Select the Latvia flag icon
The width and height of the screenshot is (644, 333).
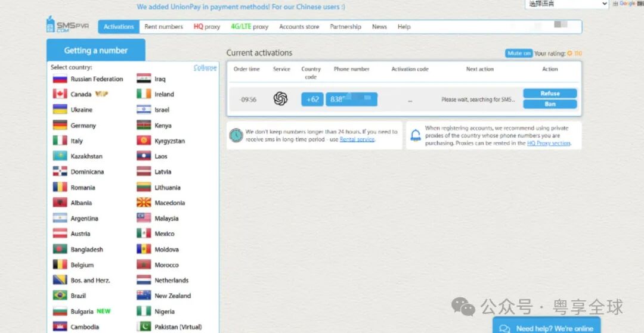(x=144, y=172)
